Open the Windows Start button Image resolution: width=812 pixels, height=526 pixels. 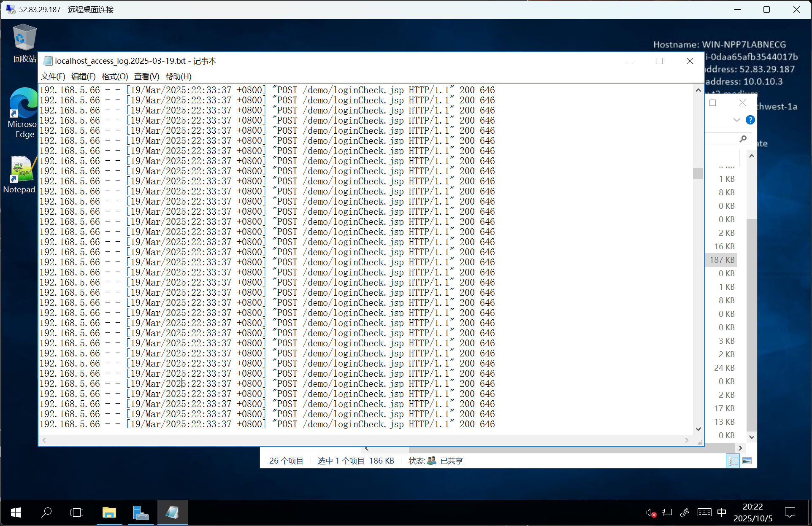point(16,513)
